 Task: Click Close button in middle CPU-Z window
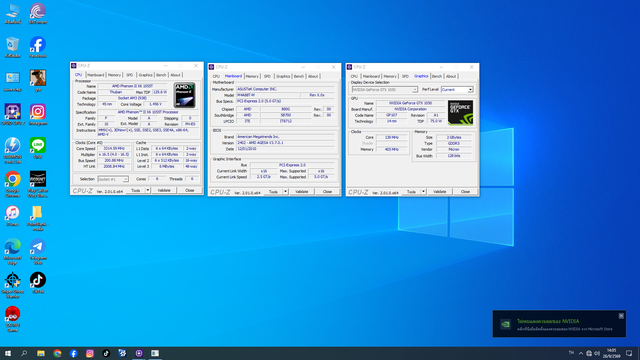click(x=327, y=191)
